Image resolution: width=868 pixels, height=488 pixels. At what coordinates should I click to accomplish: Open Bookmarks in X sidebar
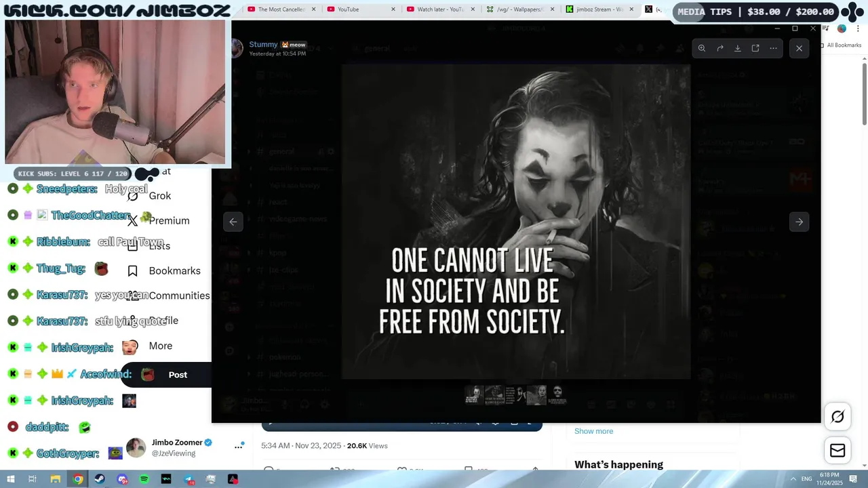174,271
